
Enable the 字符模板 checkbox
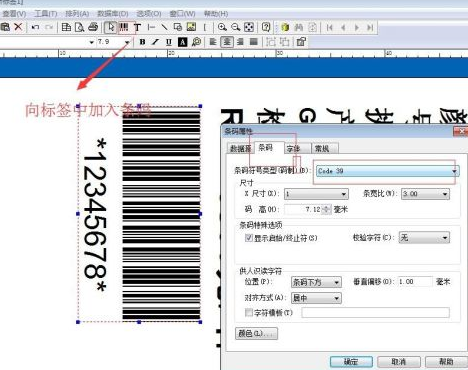pos(249,312)
